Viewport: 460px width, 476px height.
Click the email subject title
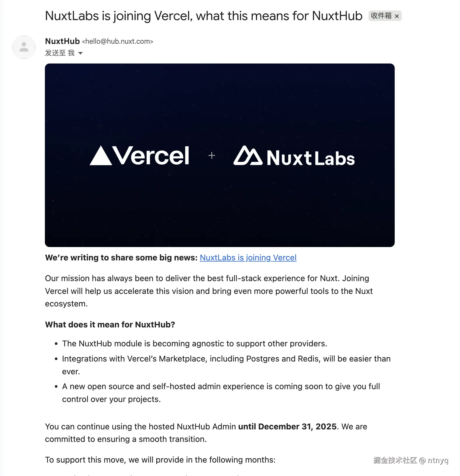coord(203,16)
